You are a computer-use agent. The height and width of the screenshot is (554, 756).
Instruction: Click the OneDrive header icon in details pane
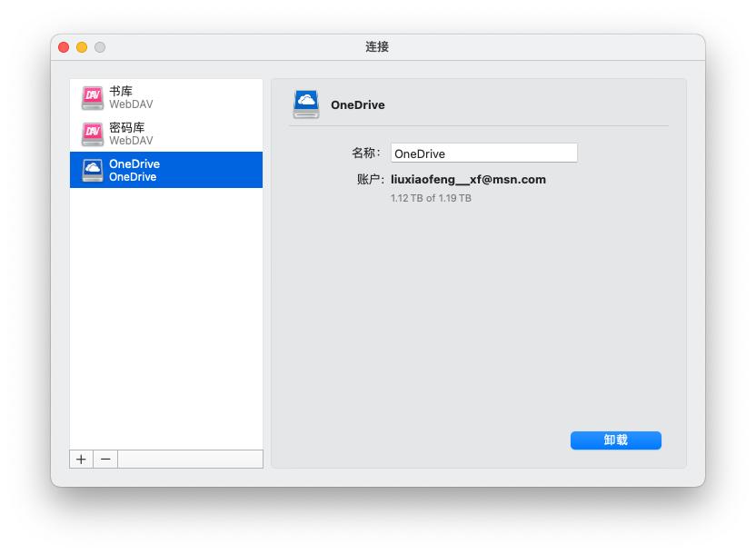(306, 104)
